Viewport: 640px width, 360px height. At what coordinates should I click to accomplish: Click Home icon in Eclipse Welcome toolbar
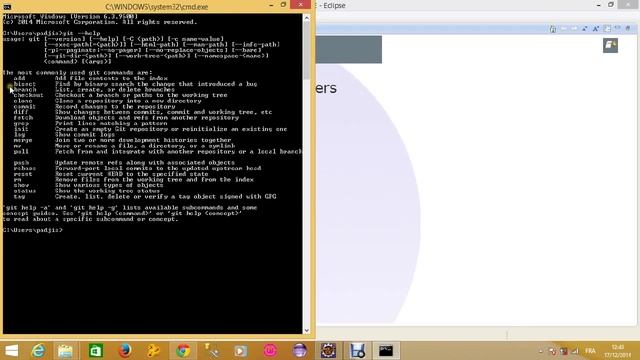(x=553, y=29)
